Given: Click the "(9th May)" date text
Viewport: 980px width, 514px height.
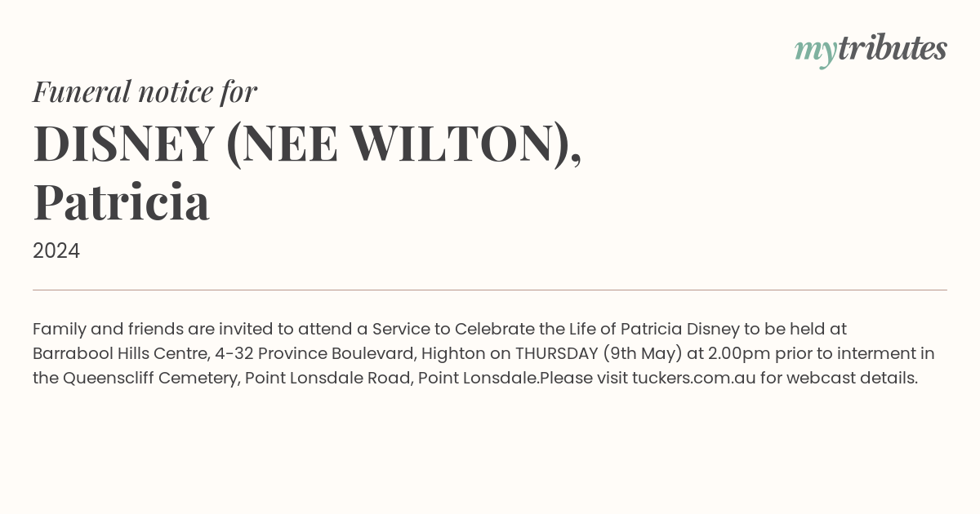Looking at the screenshot, I should click(644, 353).
